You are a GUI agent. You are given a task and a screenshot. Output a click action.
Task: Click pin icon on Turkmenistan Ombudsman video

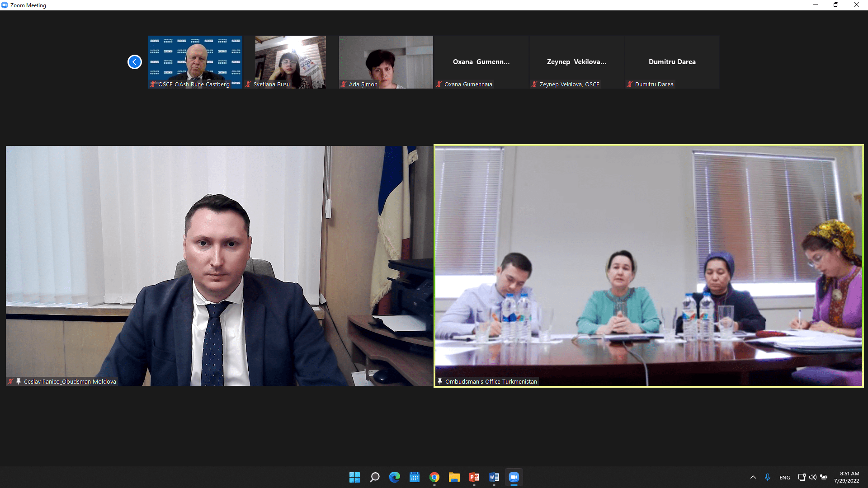click(x=440, y=381)
